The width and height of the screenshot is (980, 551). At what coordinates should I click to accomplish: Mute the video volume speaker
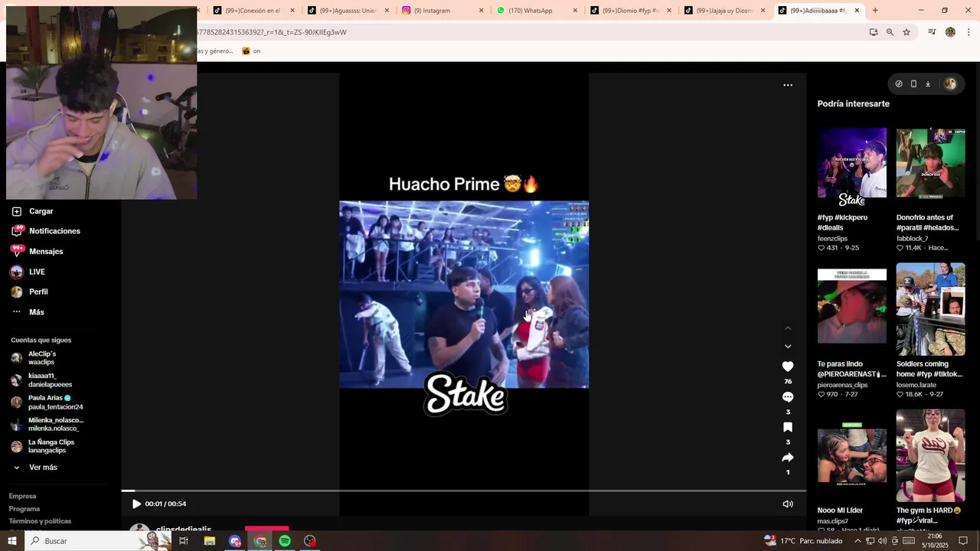pyautogui.click(x=788, y=504)
